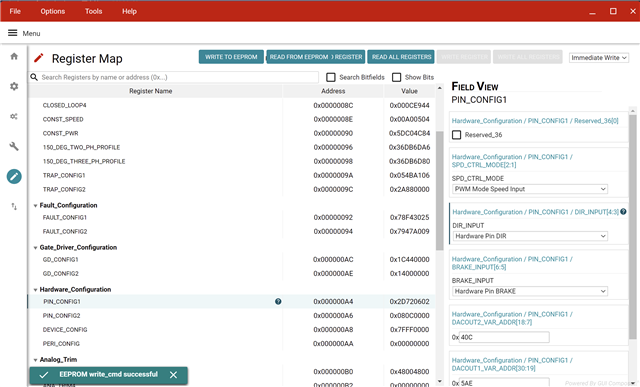Click WRITE TO EEPROM button
Screen dimensions: 640x387
click(x=231, y=57)
